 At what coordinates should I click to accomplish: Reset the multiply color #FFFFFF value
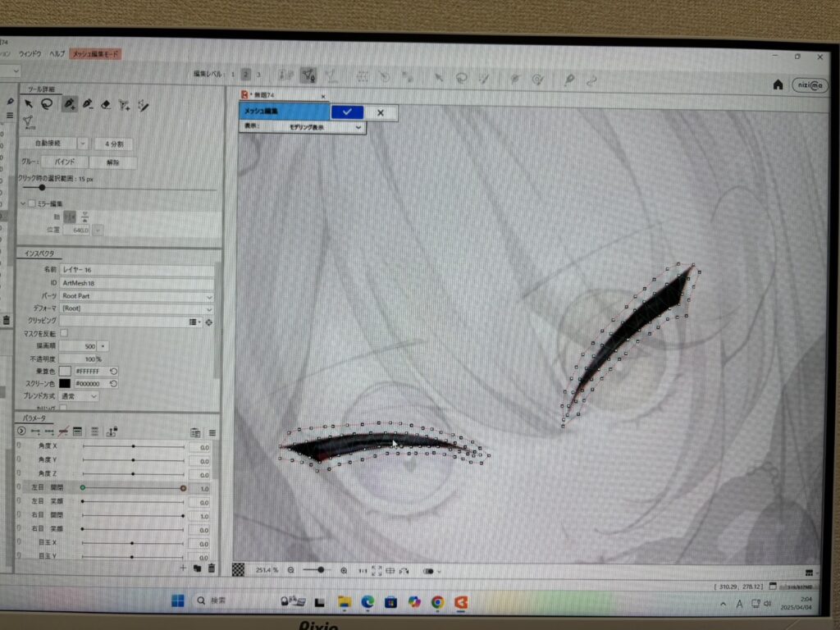pos(113,371)
